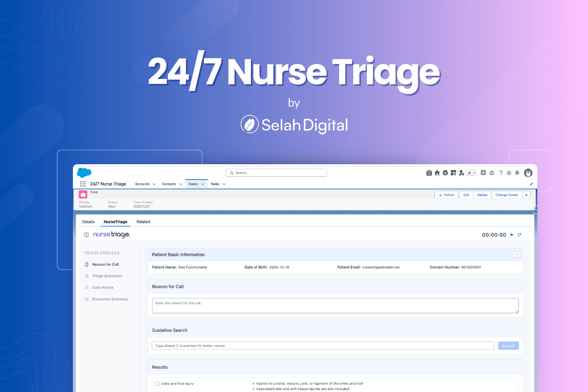Viewport: 588px width, 392px height.
Task: Open the Tasks nav tab
Action: tap(215, 184)
